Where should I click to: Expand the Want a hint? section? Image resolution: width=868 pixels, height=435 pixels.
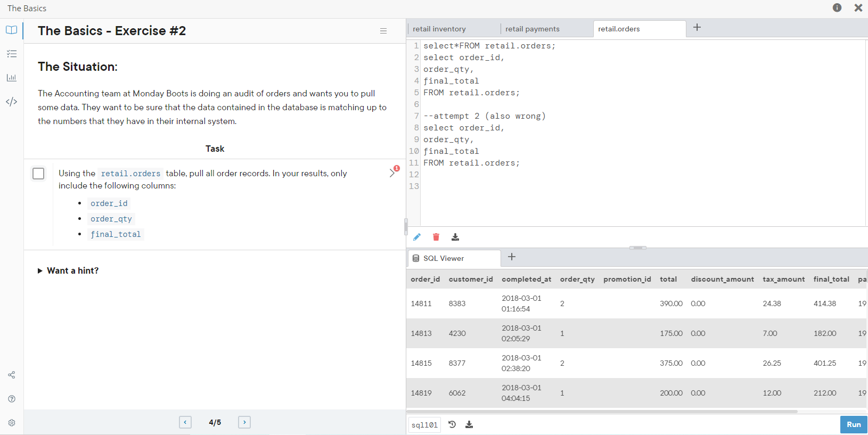68,270
